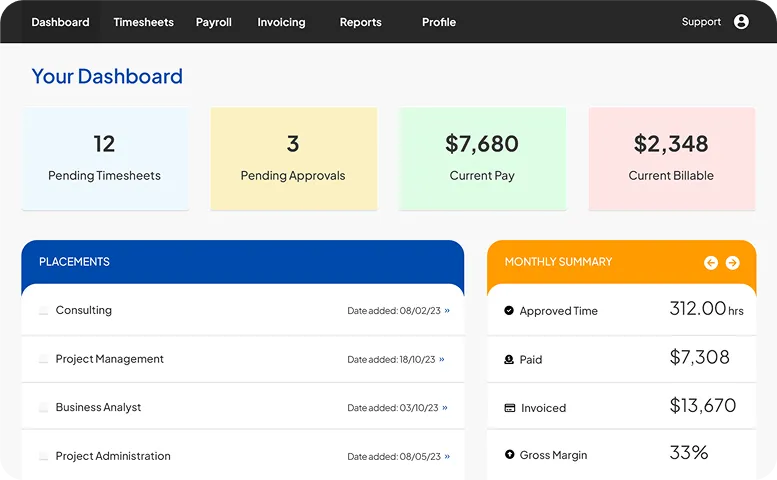The image size is (777, 480).
Task: Open the Reports tab
Action: tap(361, 22)
